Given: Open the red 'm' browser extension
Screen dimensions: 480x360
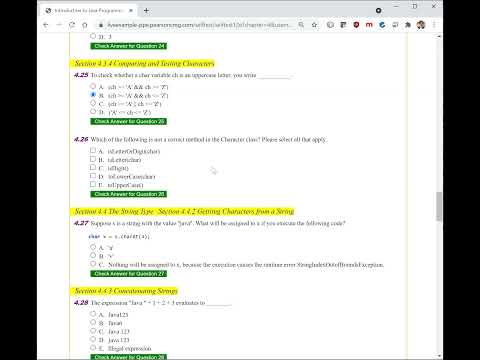Looking at the screenshot, I should 369,25.
